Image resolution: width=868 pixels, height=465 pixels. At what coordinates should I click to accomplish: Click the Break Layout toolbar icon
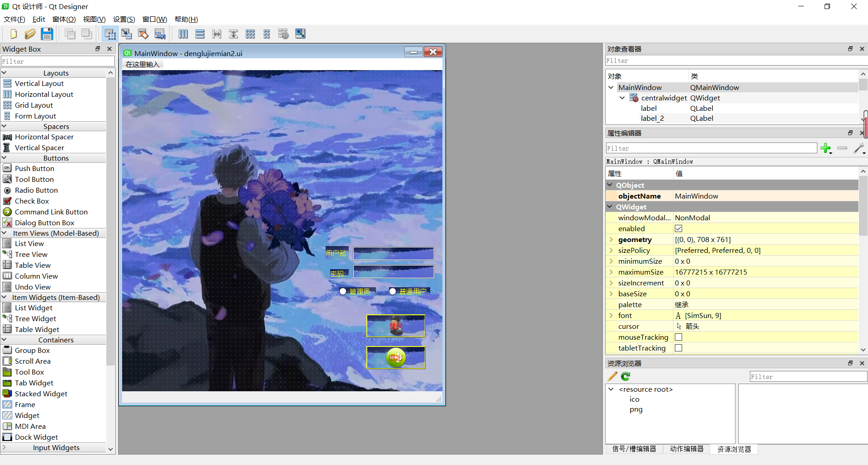coord(284,34)
